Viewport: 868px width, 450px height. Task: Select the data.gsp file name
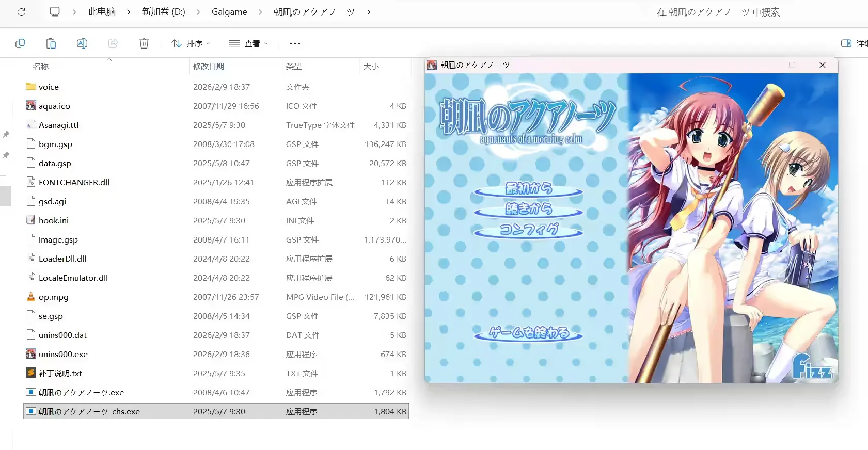tap(55, 163)
